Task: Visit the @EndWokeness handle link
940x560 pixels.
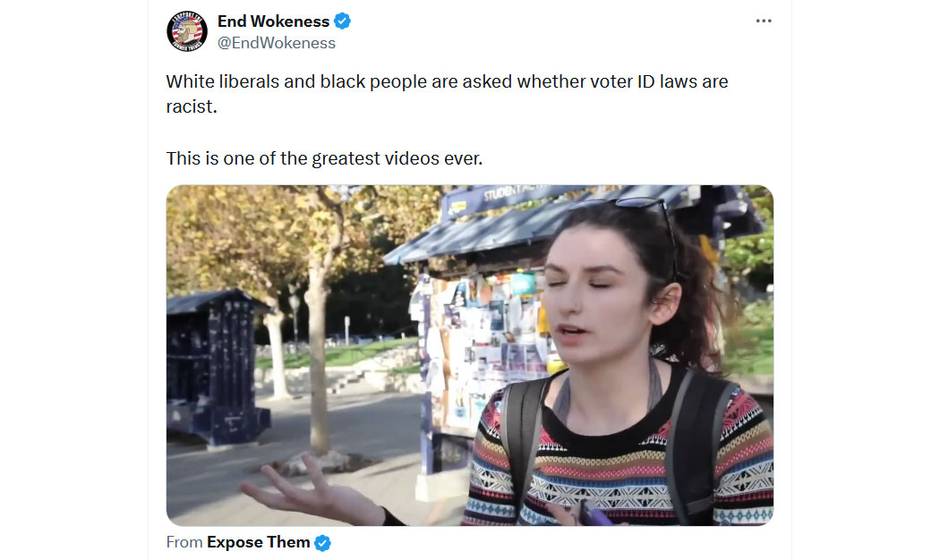Action: click(x=277, y=43)
